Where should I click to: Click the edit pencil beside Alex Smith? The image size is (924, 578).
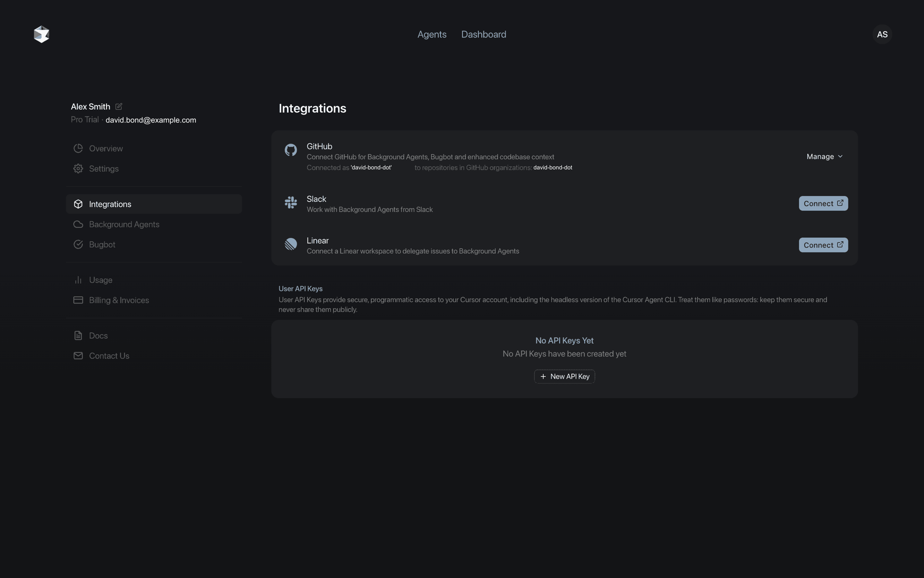119,106
